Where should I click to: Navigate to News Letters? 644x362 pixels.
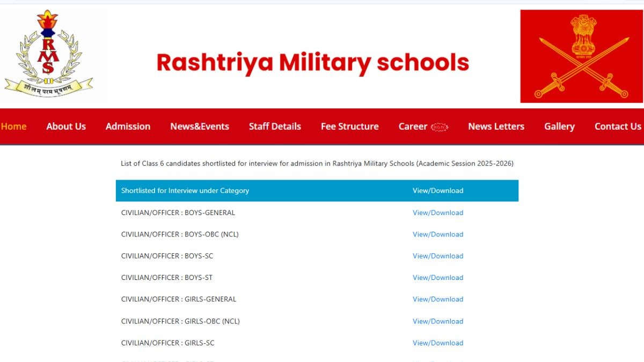496,127
